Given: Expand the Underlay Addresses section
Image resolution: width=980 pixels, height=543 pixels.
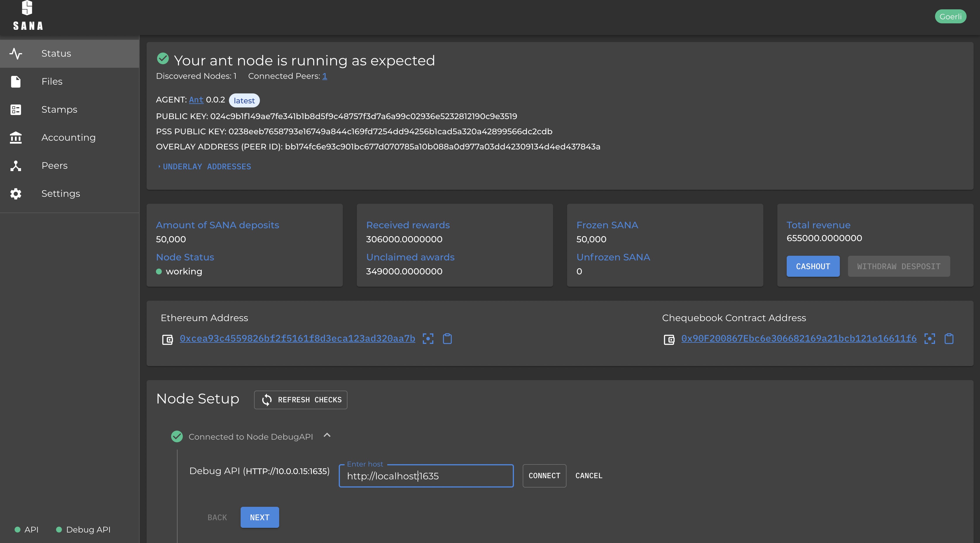Looking at the screenshot, I should [206, 167].
